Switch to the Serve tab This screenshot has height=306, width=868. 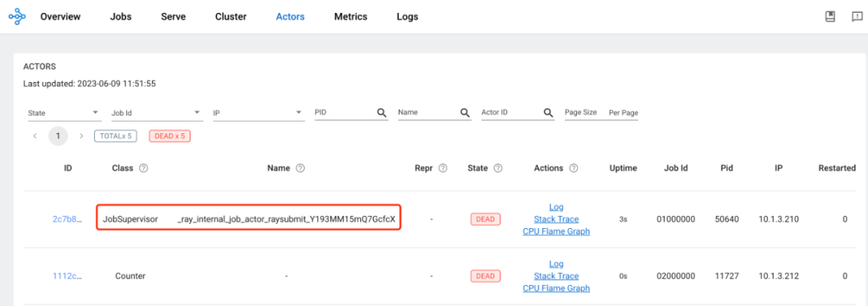(x=174, y=17)
